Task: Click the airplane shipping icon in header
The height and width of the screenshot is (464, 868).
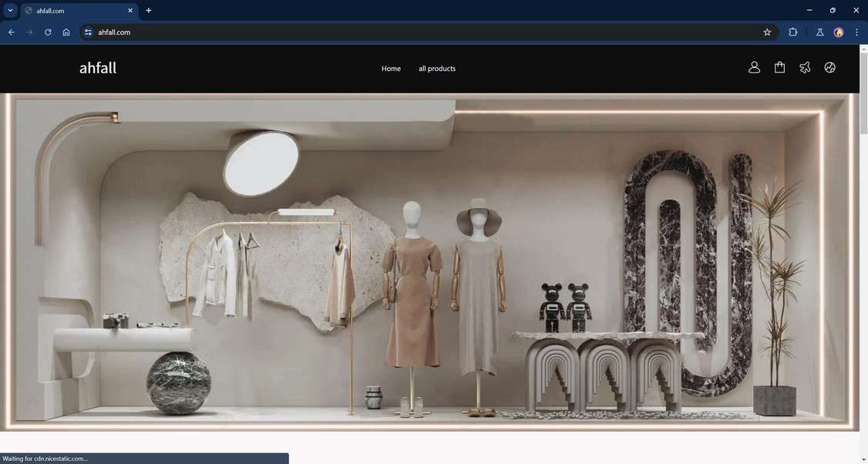Action: coord(805,68)
